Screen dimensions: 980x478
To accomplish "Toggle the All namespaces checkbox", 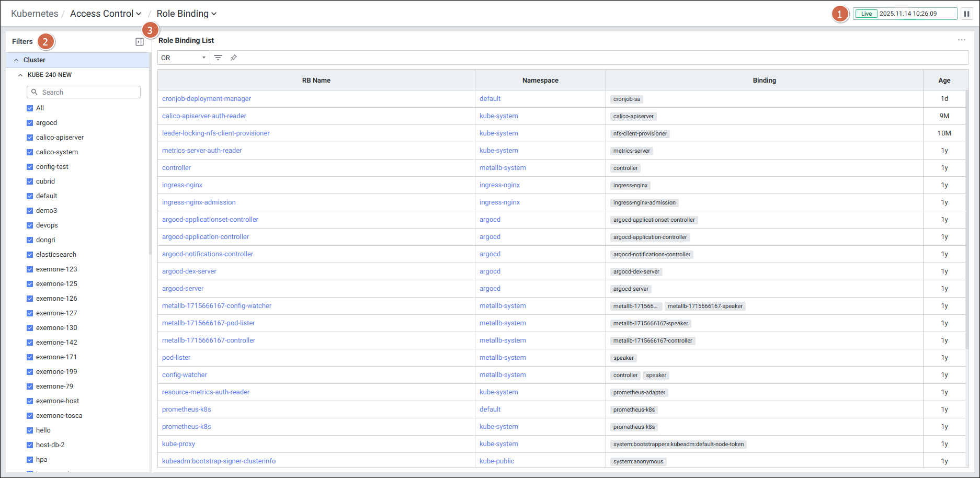I will click(30, 108).
